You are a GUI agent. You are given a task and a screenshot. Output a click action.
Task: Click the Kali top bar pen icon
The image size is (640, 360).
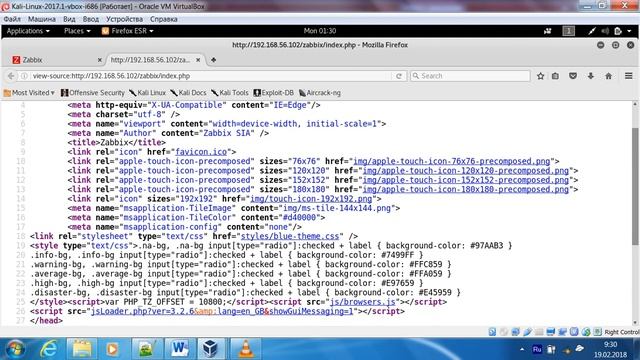(592, 31)
